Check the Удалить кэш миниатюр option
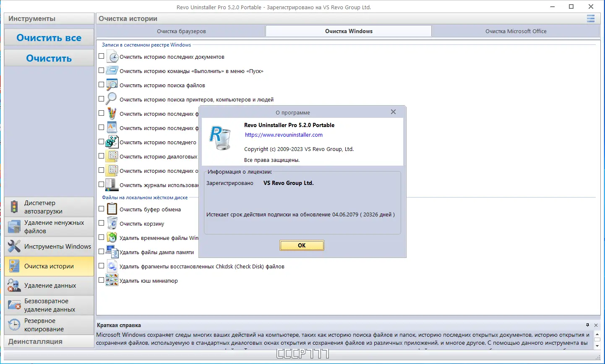The image size is (605, 364). pos(101,279)
